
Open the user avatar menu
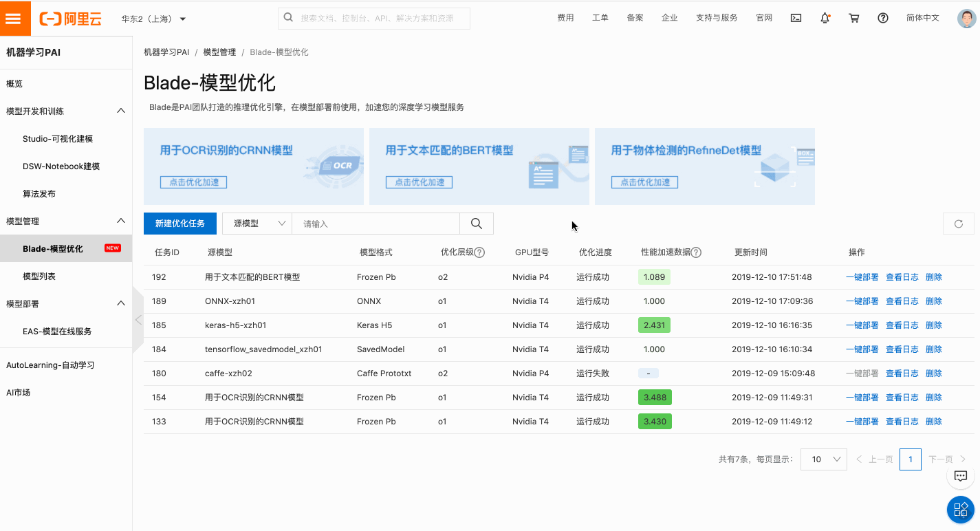tap(967, 19)
